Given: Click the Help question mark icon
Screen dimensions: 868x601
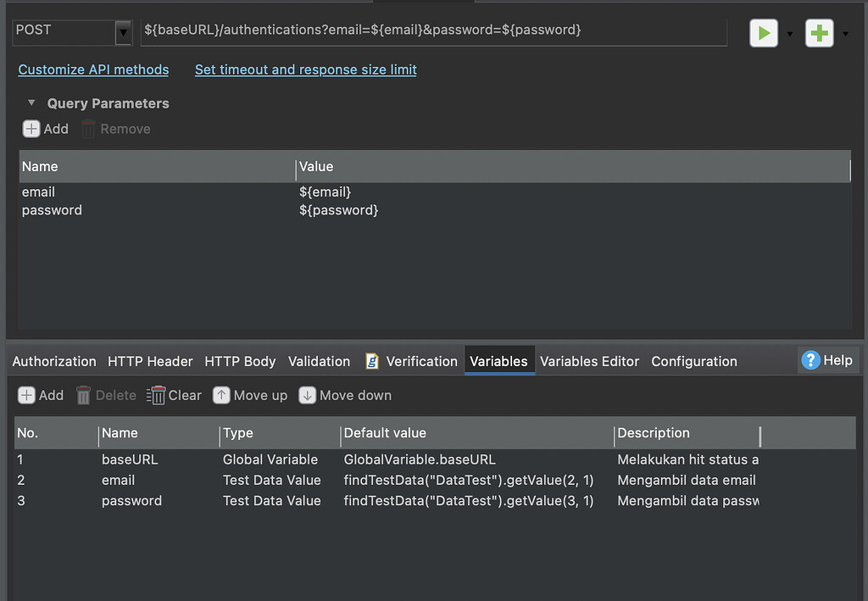Looking at the screenshot, I should (x=810, y=360).
